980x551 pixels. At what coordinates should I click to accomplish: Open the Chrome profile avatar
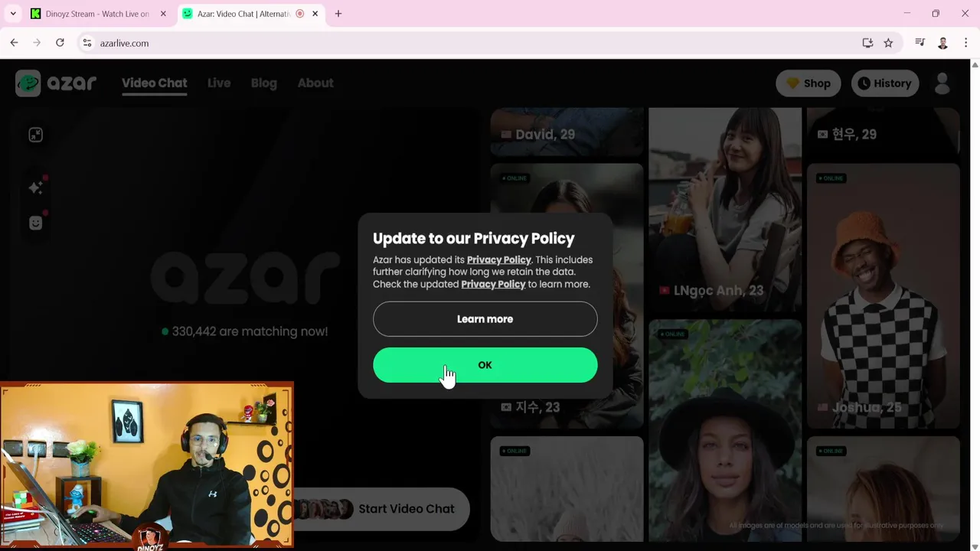click(x=942, y=43)
